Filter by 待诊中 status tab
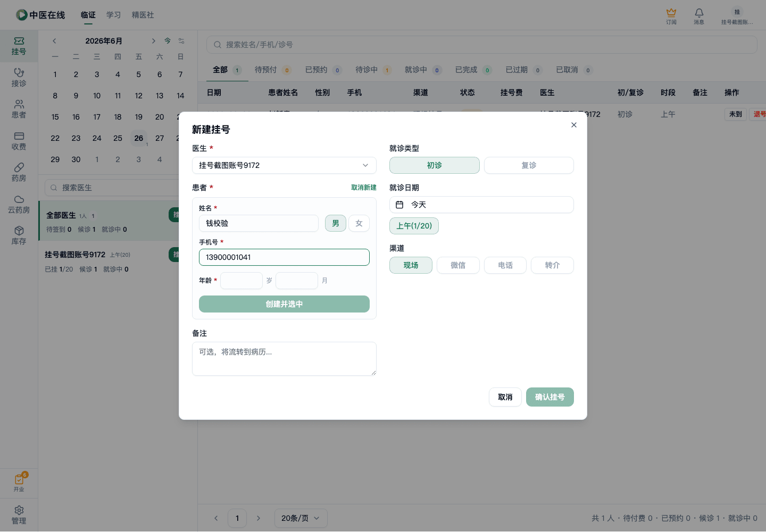 click(x=373, y=70)
